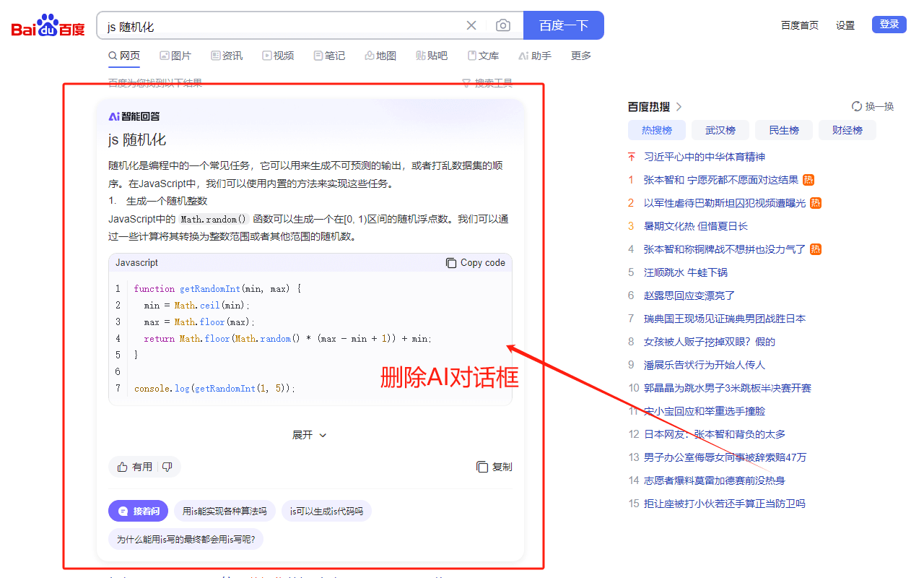The height and width of the screenshot is (578, 924).
Task: Open '拒让座被打小伙若还手算正当防卫吗'
Action: (725, 504)
